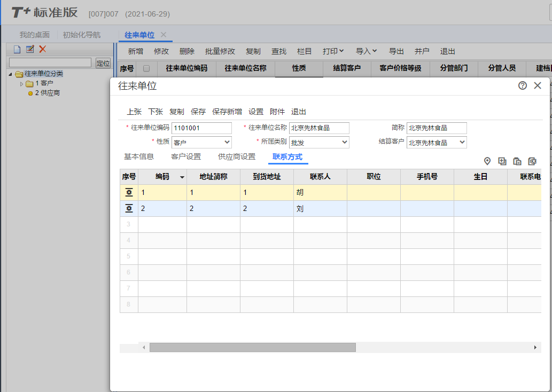Click the 到货地址 column header
The image size is (552, 392).
click(x=267, y=177)
